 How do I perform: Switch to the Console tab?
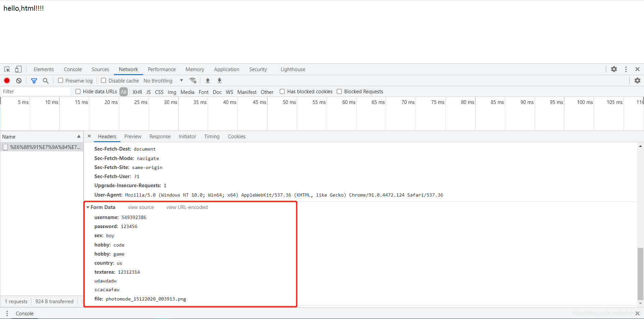[73, 69]
